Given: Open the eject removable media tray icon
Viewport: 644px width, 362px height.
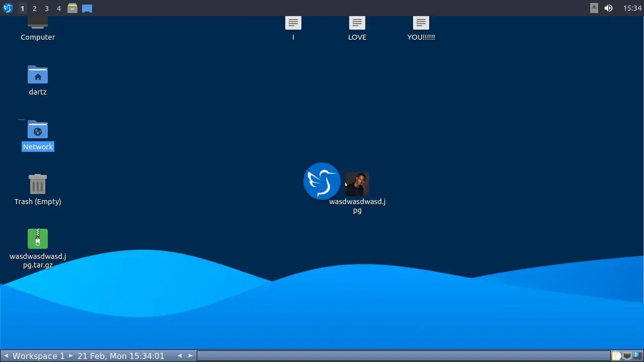Looking at the screenshot, I should coord(594,8).
